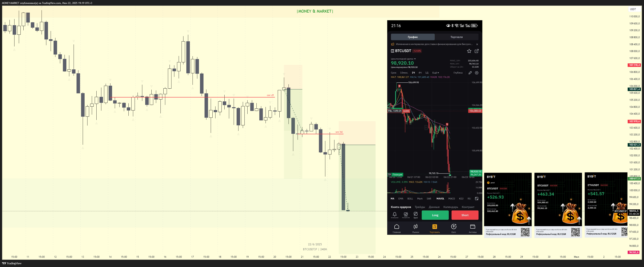Open the tools icon next to the bell
This screenshot has height=267, width=644.
point(406,215)
